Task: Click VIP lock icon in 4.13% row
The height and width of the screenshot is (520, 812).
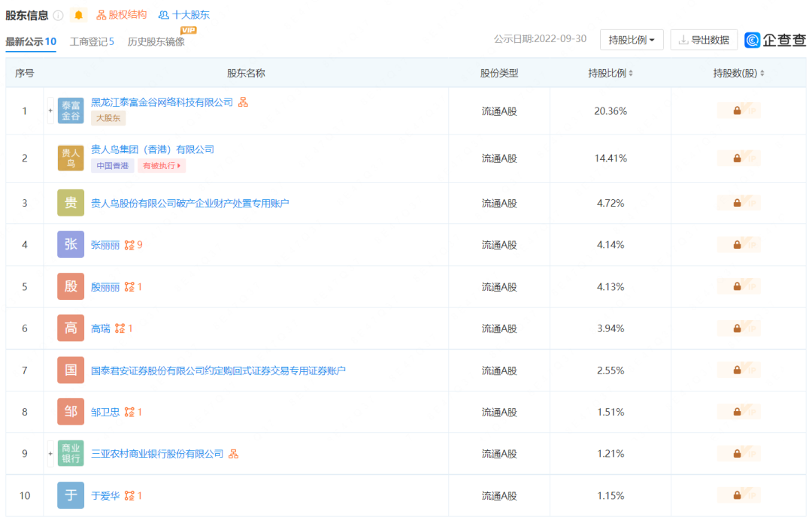Action: pos(738,286)
